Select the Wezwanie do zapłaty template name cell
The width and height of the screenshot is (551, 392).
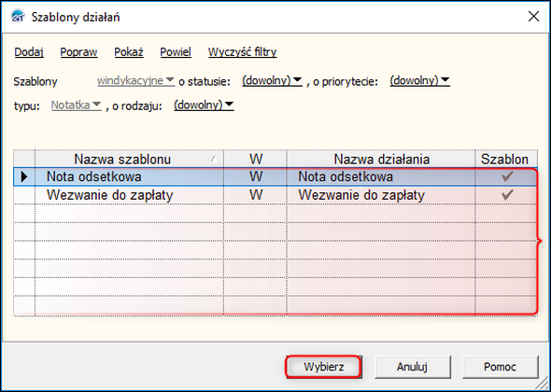point(129,195)
